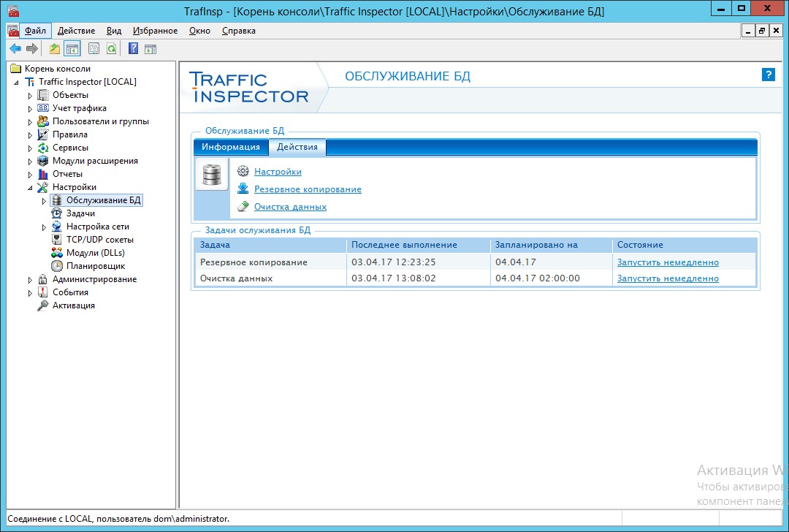Screen dimensions: 789x532
Task: Click the blue help button beside ОБСЛУЖИВАНИЕ БД header
Action: point(768,75)
